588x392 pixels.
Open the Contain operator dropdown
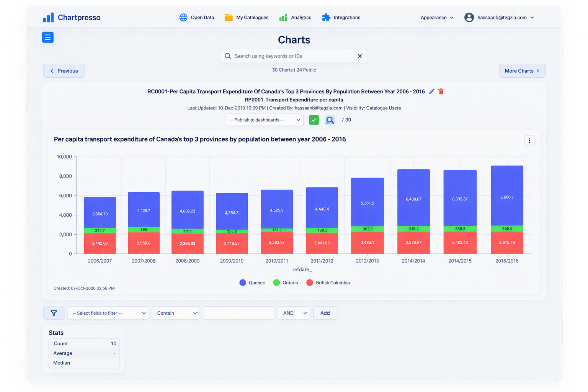176,313
